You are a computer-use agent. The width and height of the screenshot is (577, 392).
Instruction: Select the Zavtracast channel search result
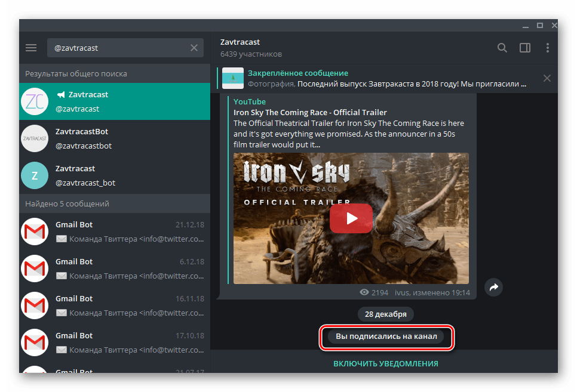tap(115, 101)
